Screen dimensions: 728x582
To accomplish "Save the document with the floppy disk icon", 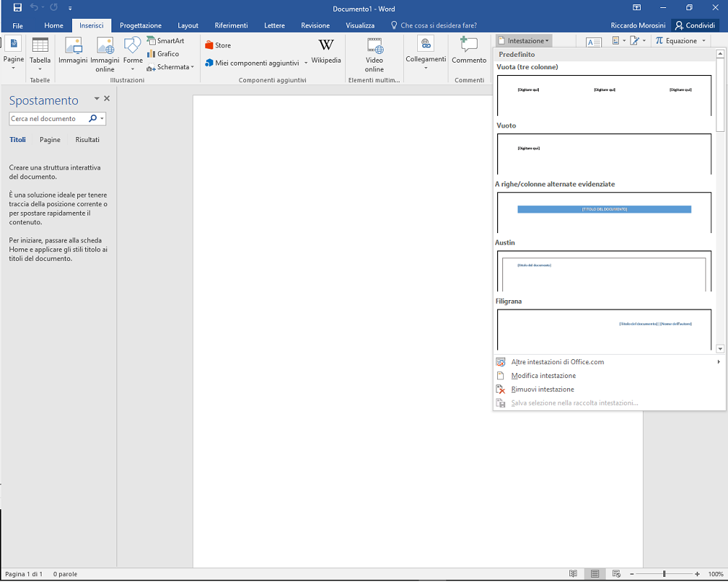I will [17, 8].
